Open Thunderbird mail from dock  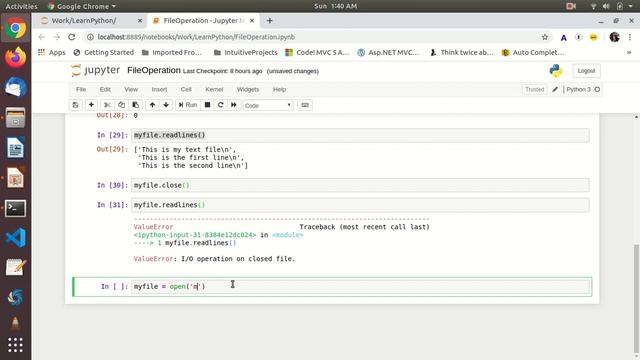coord(16,87)
